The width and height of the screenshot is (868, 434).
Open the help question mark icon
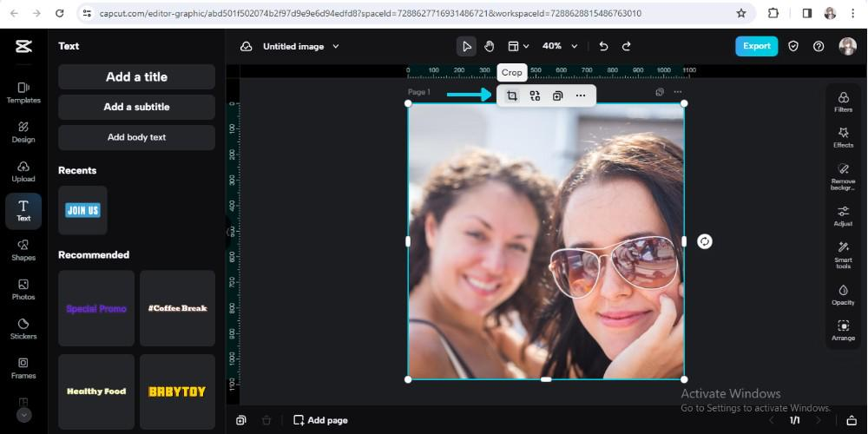pyautogui.click(x=819, y=47)
